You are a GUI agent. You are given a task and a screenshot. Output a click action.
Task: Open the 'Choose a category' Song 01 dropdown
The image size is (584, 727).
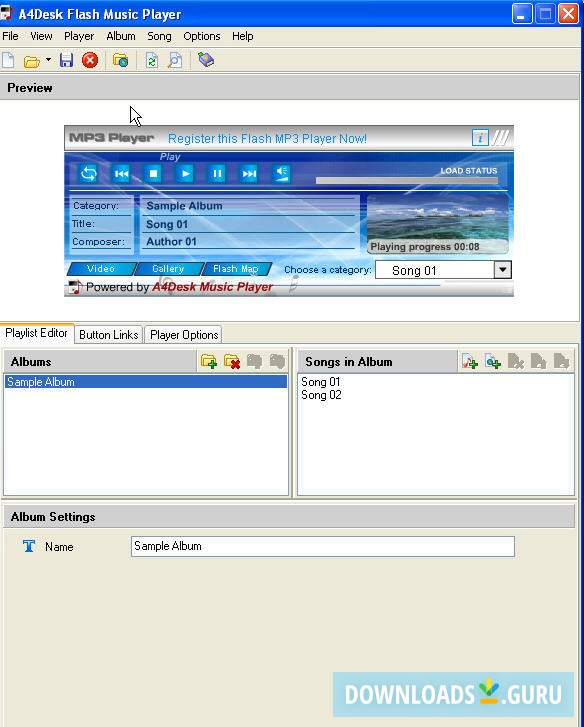click(x=444, y=270)
